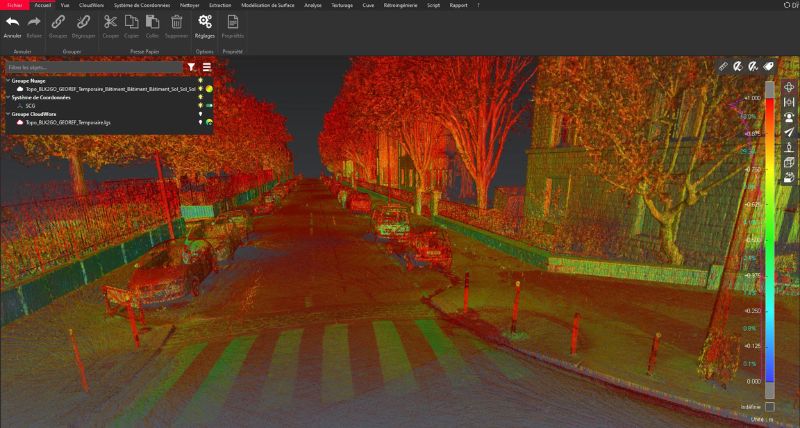Click the Copier icon

pos(132,22)
